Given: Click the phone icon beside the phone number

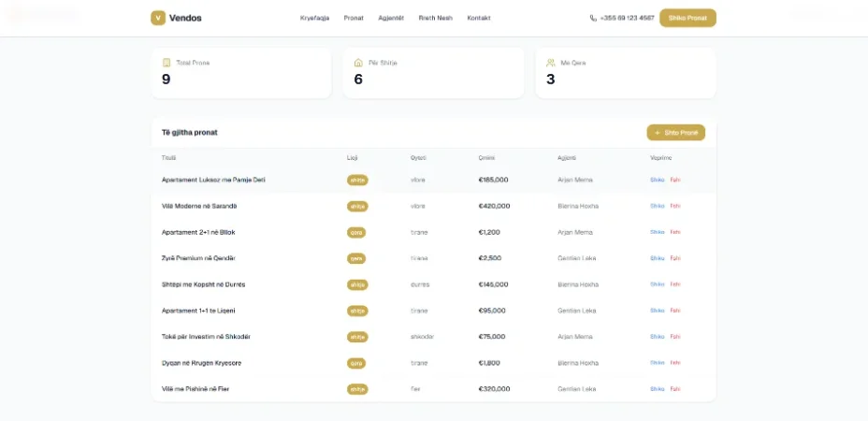Looking at the screenshot, I should coord(593,18).
